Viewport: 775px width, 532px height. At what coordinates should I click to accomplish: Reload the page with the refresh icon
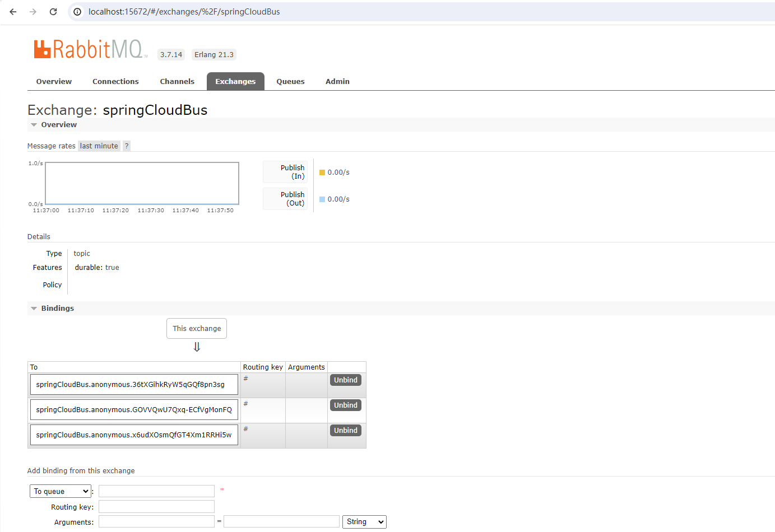pos(53,12)
